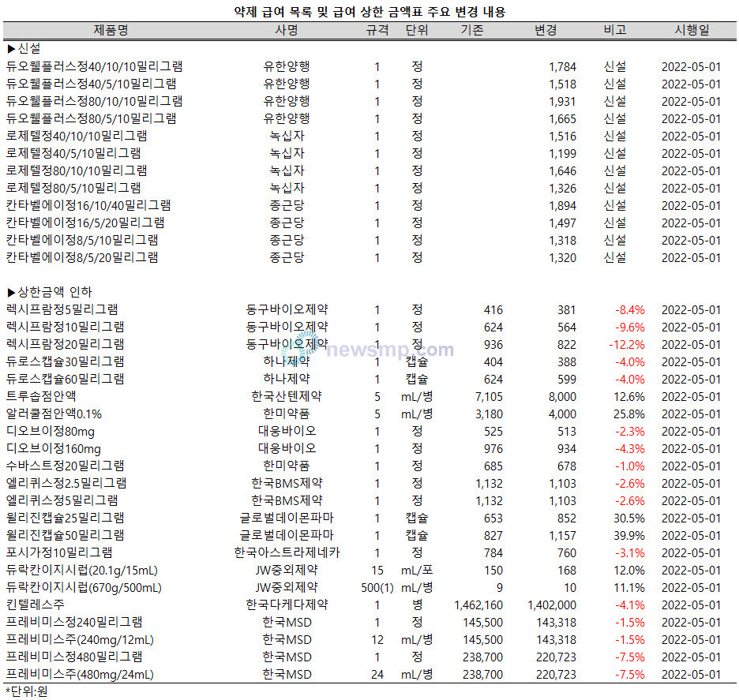Click the 39.9% change for 윌리진캡슐50
This screenshot has width=739, height=700.
629,536
